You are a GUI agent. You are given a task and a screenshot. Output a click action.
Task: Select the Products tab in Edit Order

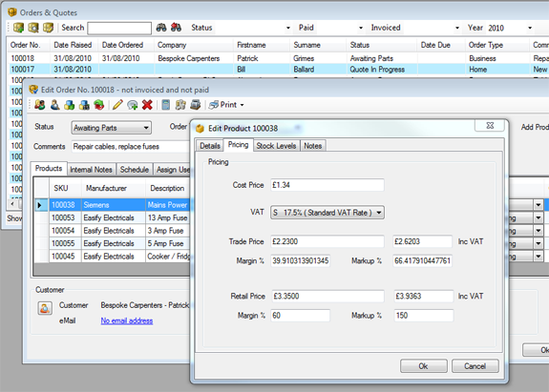coord(49,169)
